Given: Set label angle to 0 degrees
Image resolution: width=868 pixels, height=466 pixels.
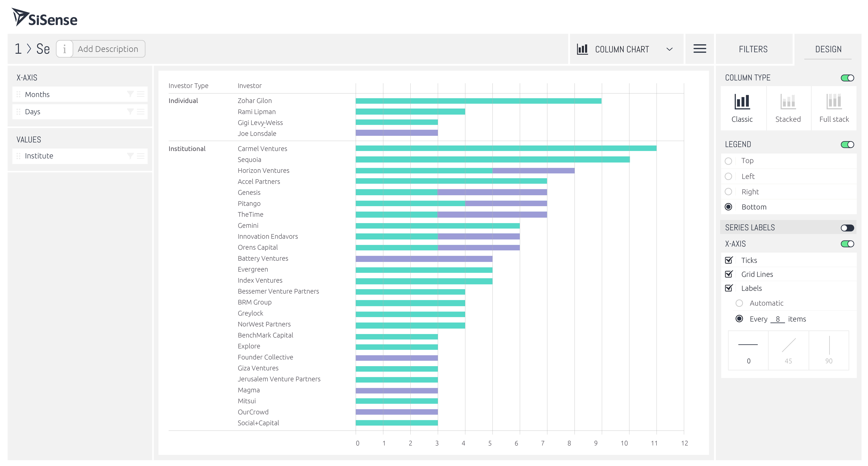Looking at the screenshot, I should point(748,350).
